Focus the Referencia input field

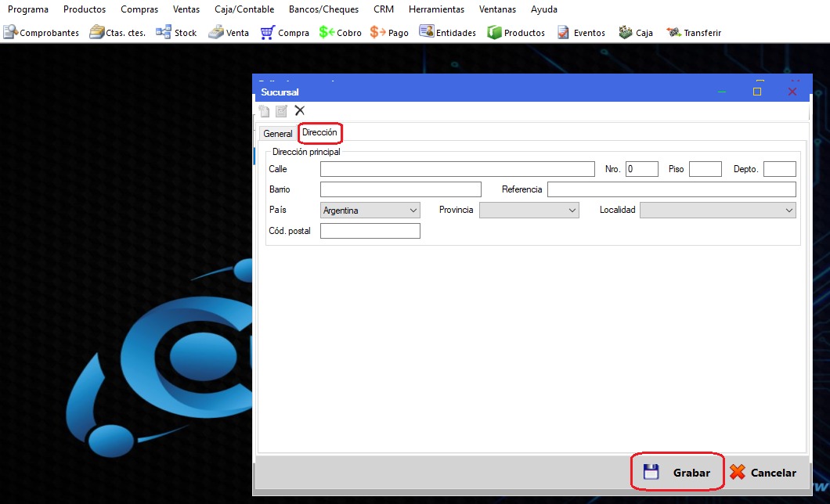coord(672,189)
